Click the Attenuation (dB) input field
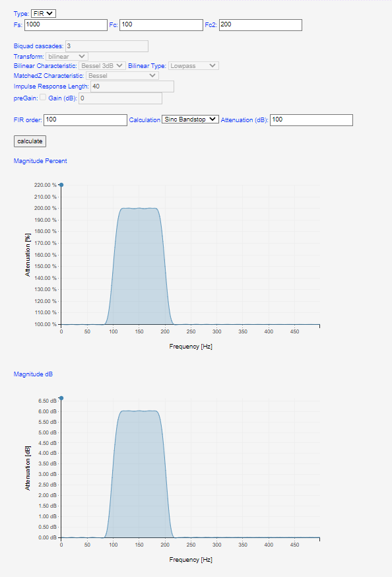Screen dimensions: 392x577 click(x=311, y=120)
